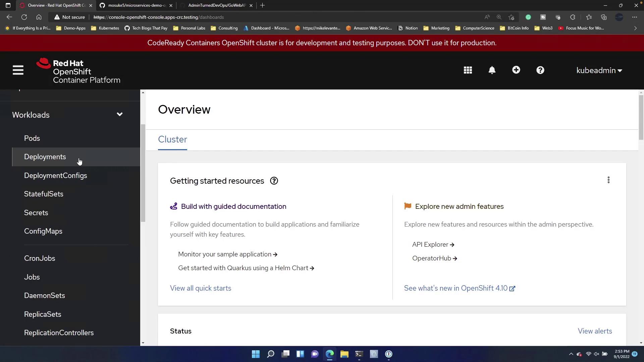The width and height of the screenshot is (644, 362).
Task: Open the kubeadmin user dropdown
Action: [x=599, y=70]
